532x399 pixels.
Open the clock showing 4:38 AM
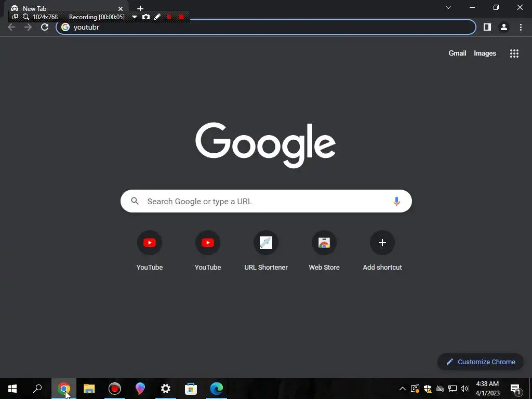tap(487, 389)
